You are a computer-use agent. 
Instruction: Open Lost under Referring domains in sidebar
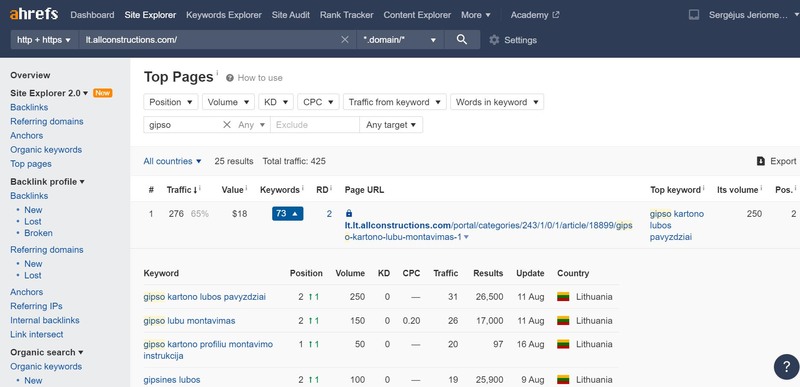(x=33, y=275)
